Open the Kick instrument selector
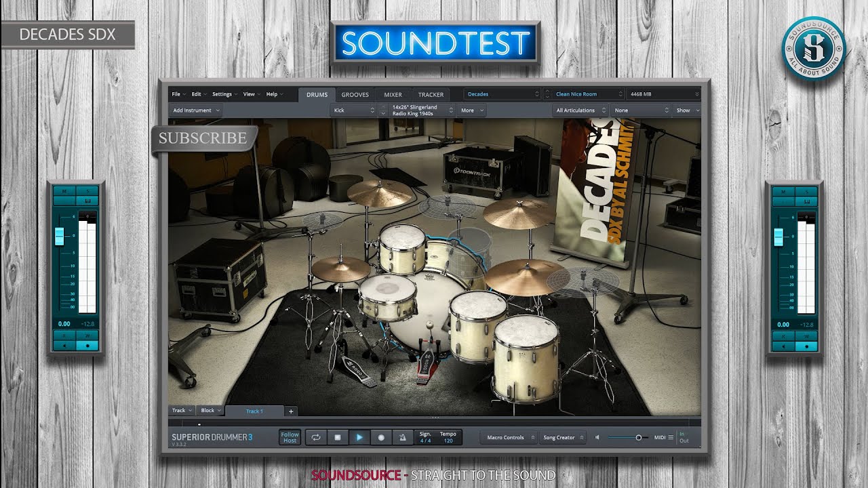This screenshot has width=868, height=488. click(353, 110)
